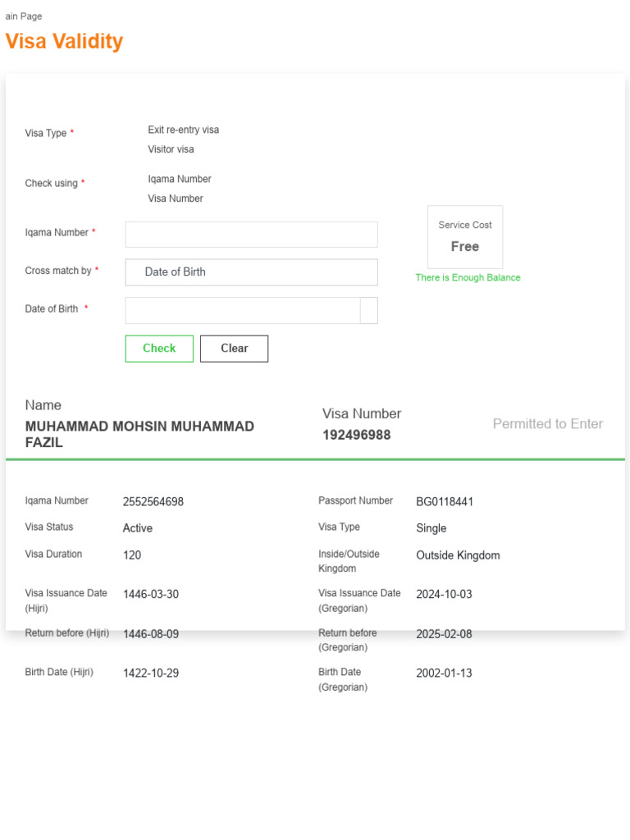This screenshot has width=630, height=840.
Task: Click the Iqama number value 2552564698
Action: (x=153, y=502)
